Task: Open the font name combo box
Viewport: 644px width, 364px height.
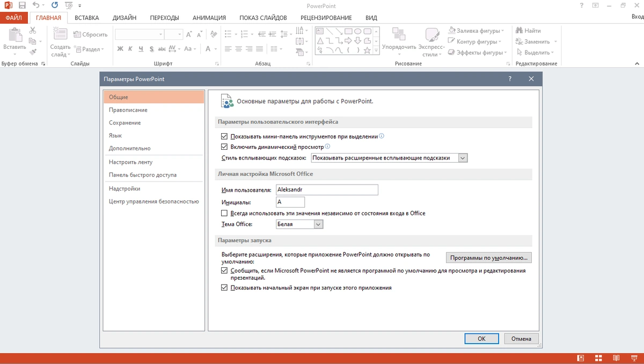Action: coord(140,34)
